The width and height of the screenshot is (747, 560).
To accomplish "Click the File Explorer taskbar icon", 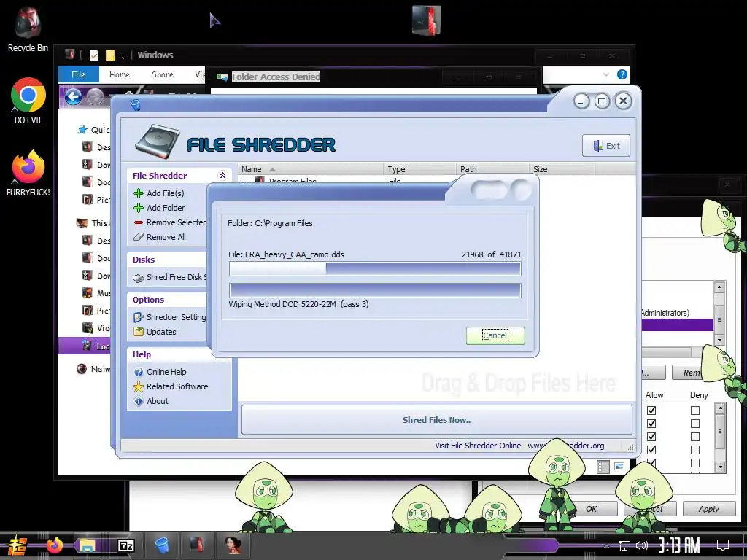I will pyautogui.click(x=88, y=545).
